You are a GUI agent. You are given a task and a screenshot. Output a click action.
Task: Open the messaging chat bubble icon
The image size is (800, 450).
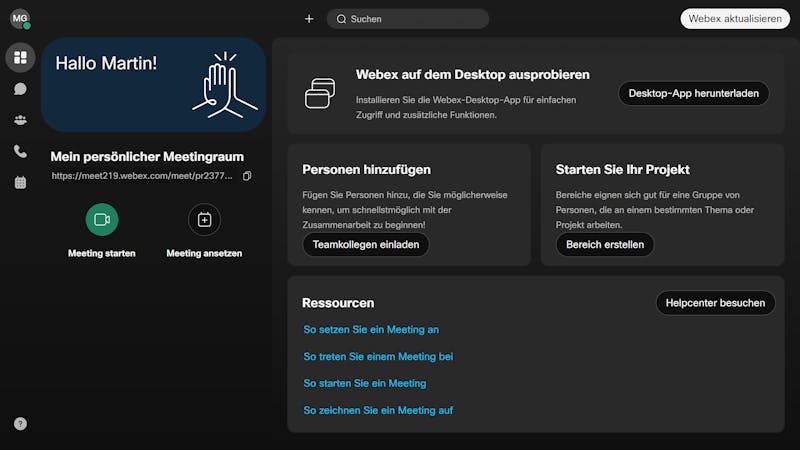coord(20,89)
